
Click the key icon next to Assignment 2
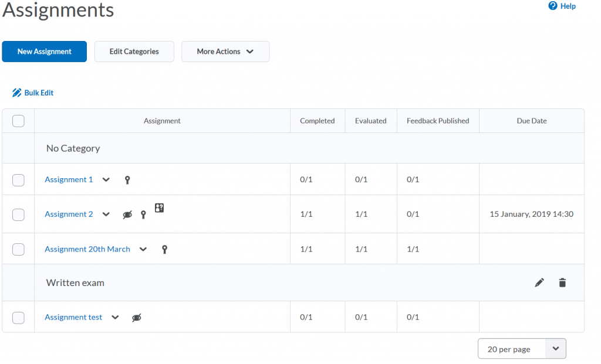click(x=143, y=215)
